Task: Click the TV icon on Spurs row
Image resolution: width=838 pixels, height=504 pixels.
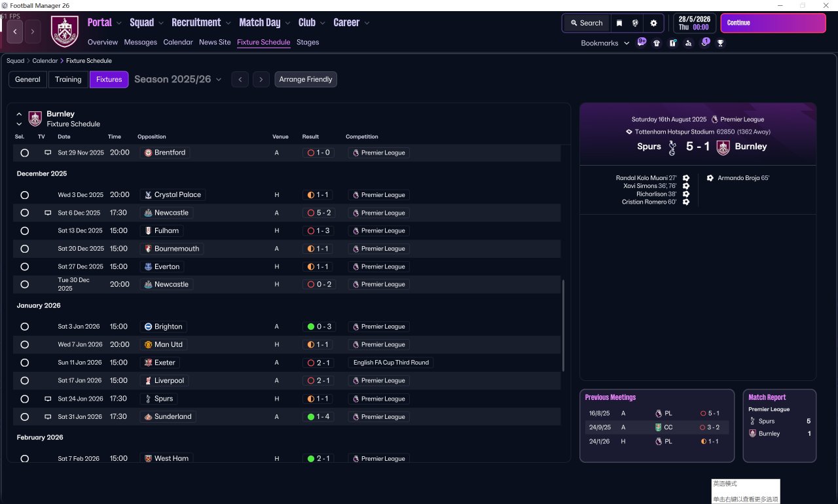Action: click(x=48, y=399)
